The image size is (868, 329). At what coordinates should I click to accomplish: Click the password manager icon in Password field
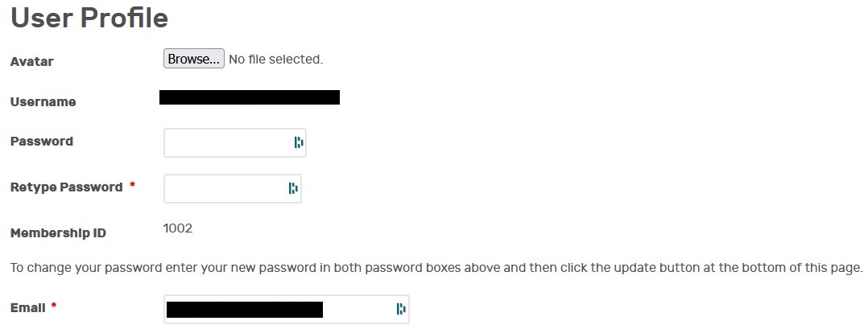pyautogui.click(x=299, y=142)
